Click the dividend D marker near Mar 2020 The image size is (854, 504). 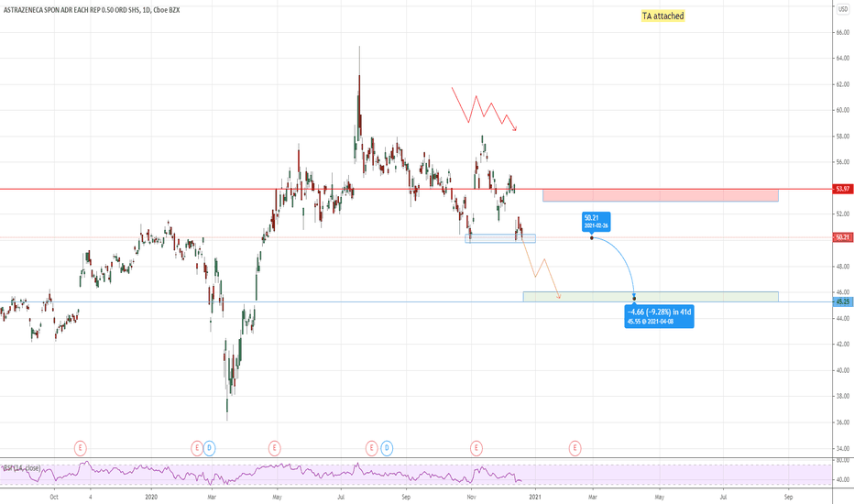(x=209, y=448)
